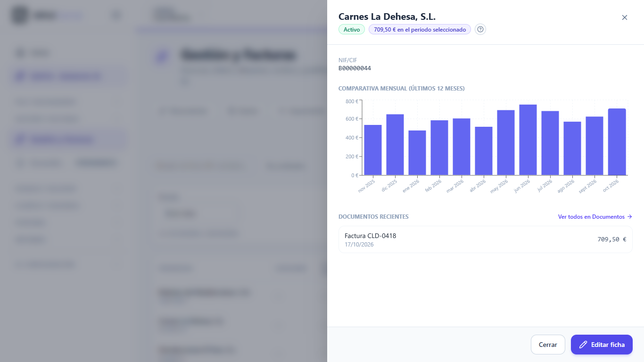The image size is (644, 362).
Task: Click the jul 2026 chart bar
Action: 550,143
